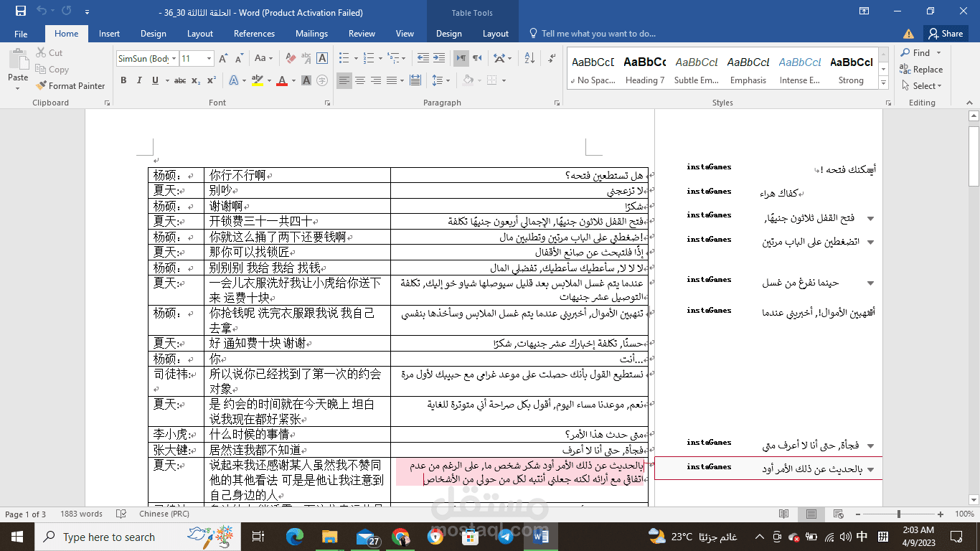Open the proofing errors status icon
980x551 pixels.
click(x=121, y=514)
